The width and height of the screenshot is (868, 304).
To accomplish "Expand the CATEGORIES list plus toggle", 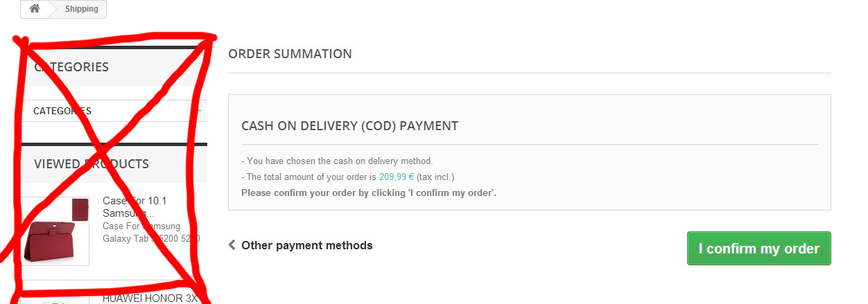I will [x=199, y=111].
